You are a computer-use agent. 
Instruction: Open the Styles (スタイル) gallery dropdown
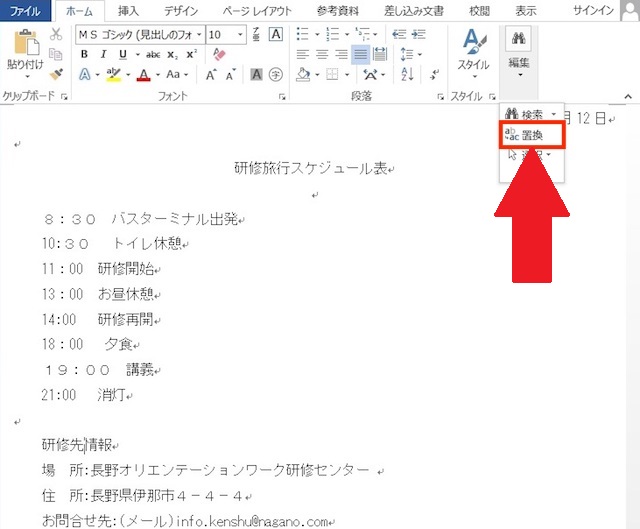click(473, 53)
